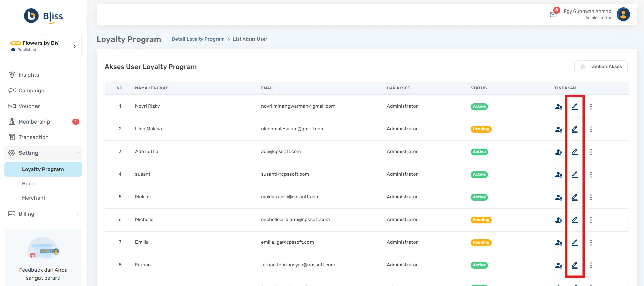Image resolution: width=644 pixels, height=286 pixels.
Task: Click user key icon in Muklas row
Action: click(x=559, y=197)
